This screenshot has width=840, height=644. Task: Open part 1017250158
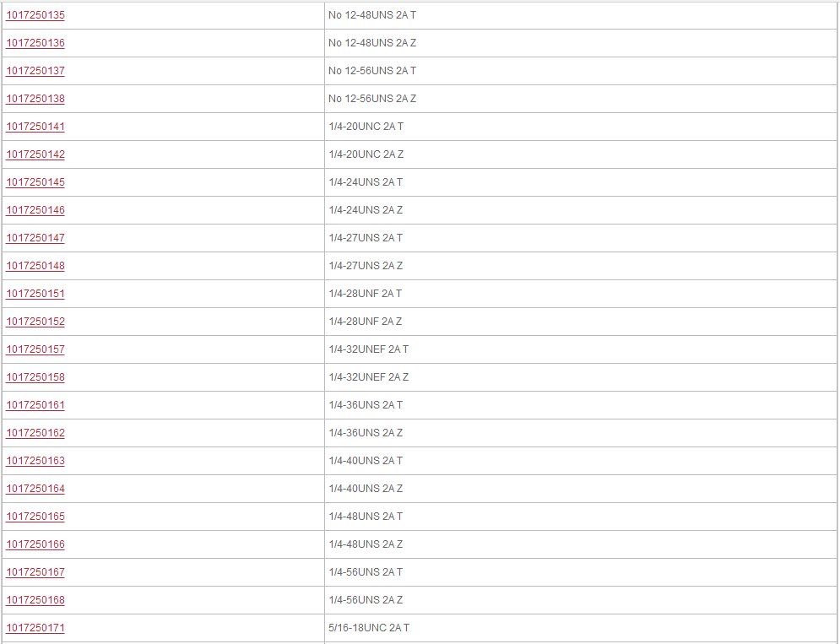35,377
